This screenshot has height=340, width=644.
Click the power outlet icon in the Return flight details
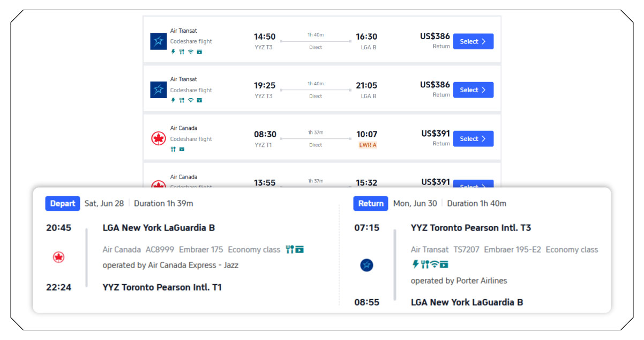[x=415, y=264]
